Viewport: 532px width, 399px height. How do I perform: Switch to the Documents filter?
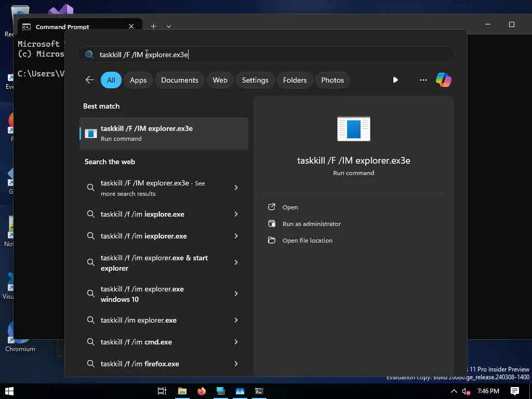tap(179, 80)
